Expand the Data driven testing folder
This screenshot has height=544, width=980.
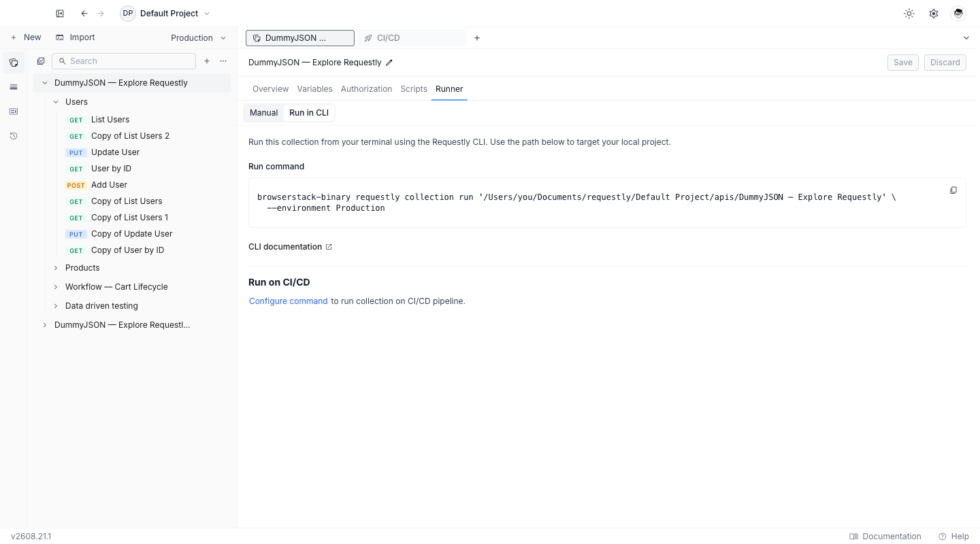[56, 306]
